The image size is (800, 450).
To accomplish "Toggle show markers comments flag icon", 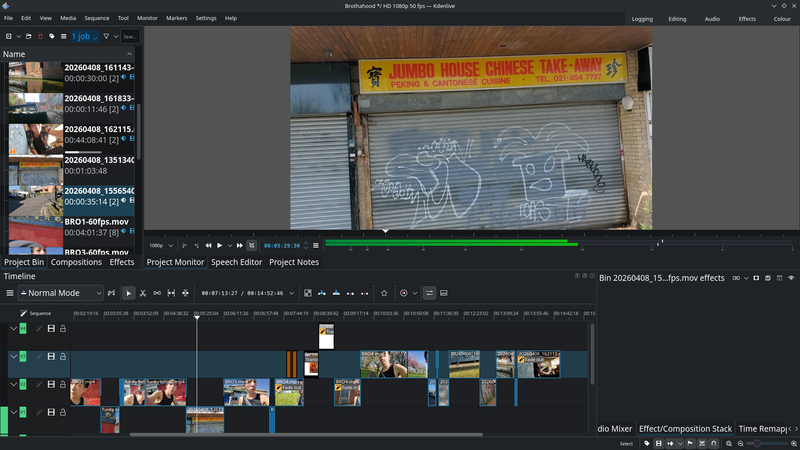I will click(x=690, y=444).
